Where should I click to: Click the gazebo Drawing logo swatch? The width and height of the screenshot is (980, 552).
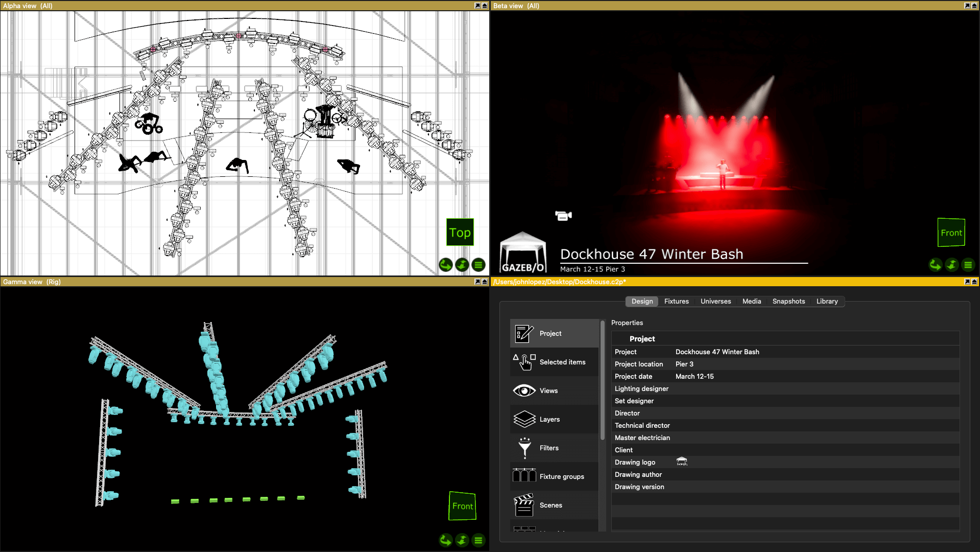(682, 462)
